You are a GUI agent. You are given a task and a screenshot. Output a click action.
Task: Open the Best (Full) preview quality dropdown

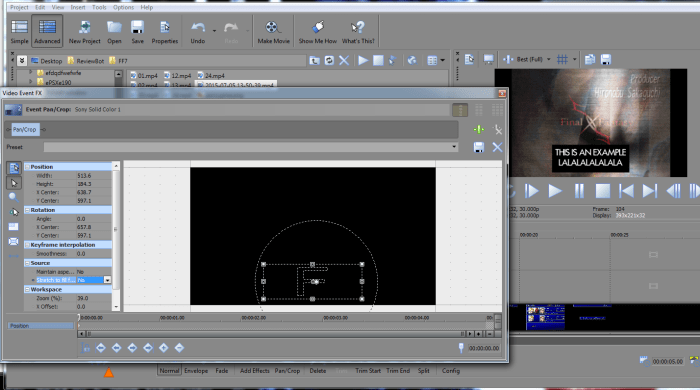pos(549,59)
